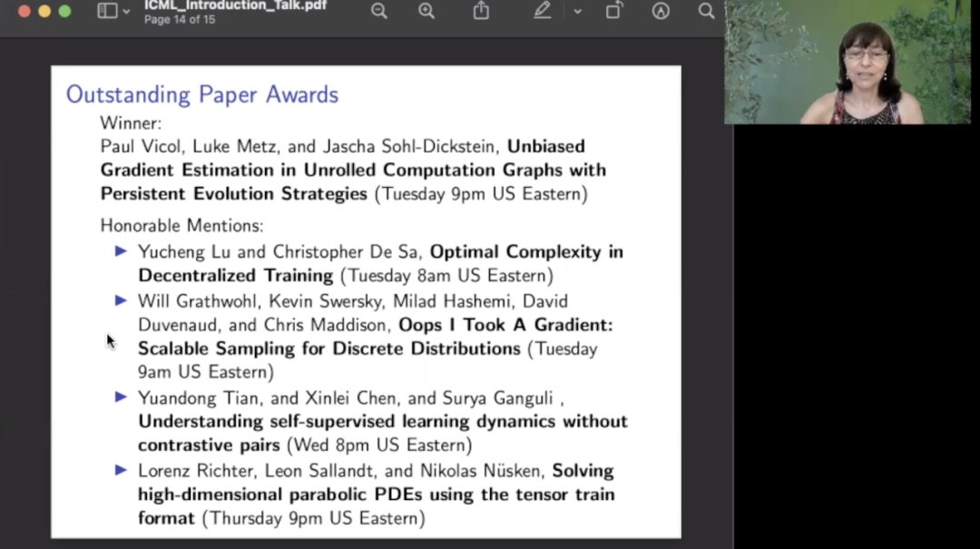Minimize the window with yellow button
The image size is (980, 549).
pos(44,11)
